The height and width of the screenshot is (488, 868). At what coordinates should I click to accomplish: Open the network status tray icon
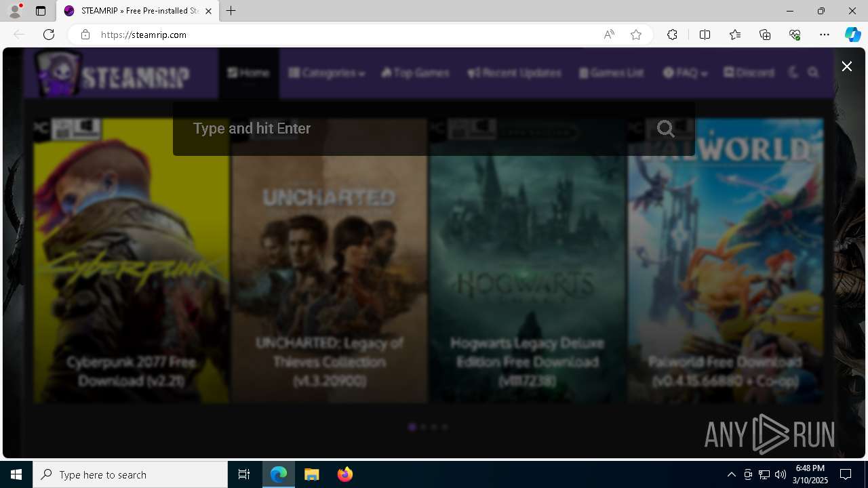click(764, 474)
